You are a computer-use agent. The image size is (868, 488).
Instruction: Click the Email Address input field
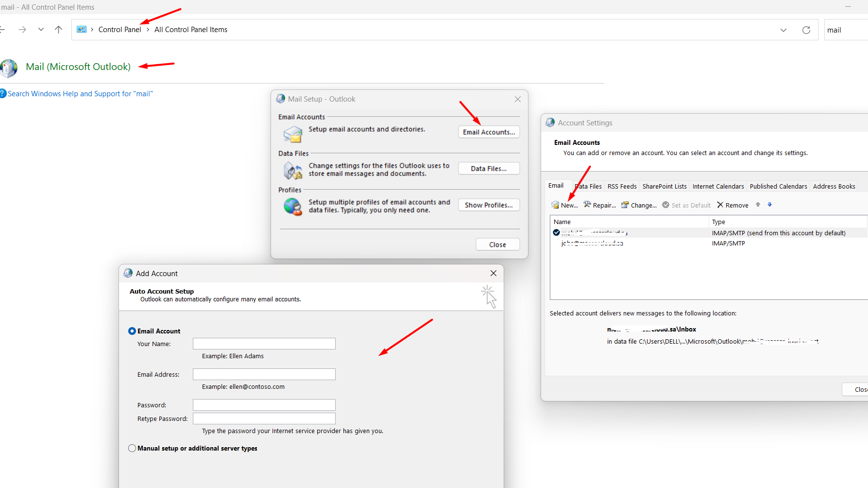[x=264, y=374]
